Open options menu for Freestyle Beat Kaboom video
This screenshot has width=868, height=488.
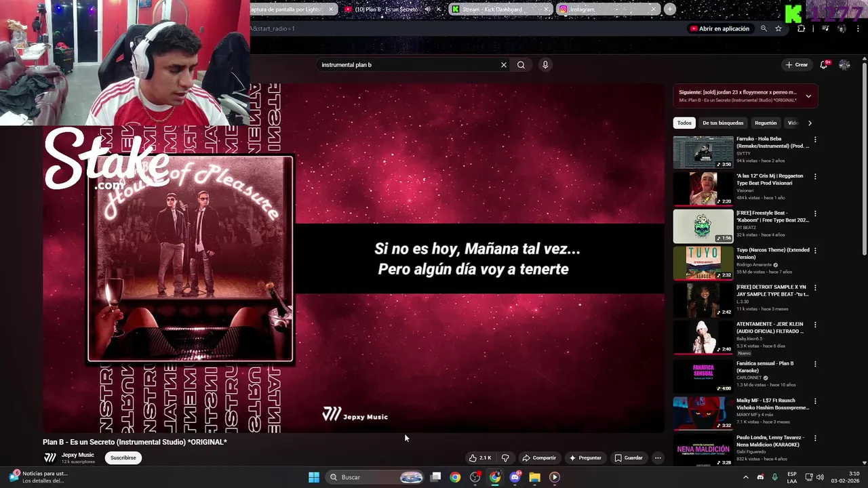815,213
